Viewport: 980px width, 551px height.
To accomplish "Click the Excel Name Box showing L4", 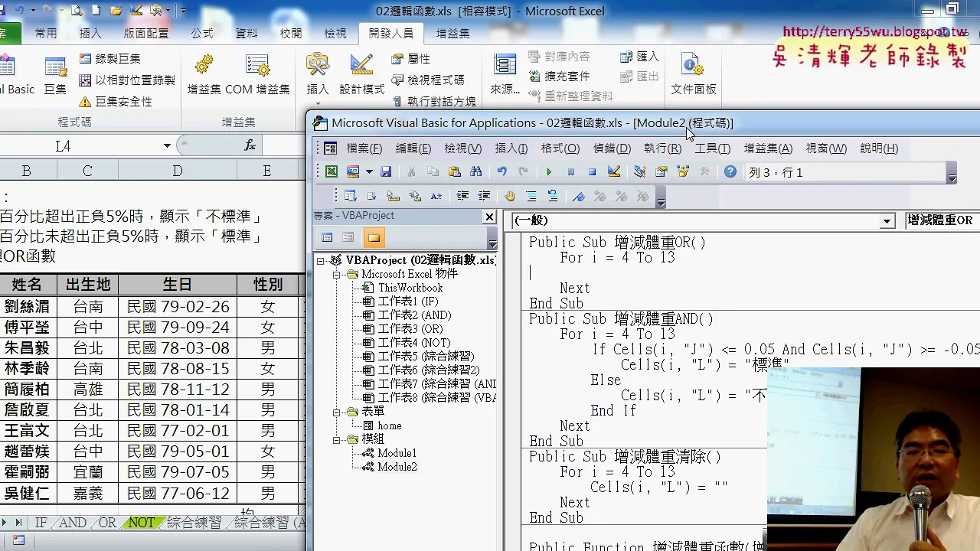I will [x=63, y=145].
